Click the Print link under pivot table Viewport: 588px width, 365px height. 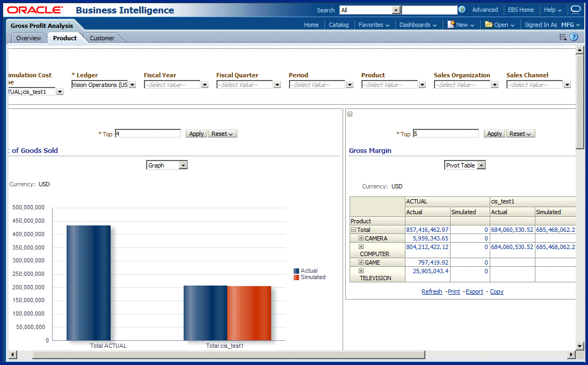[x=454, y=291]
